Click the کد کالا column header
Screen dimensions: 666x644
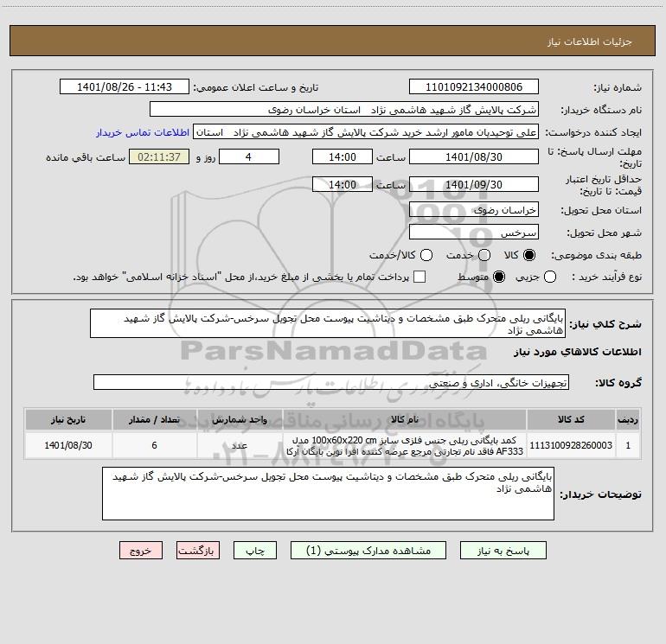click(x=571, y=420)
